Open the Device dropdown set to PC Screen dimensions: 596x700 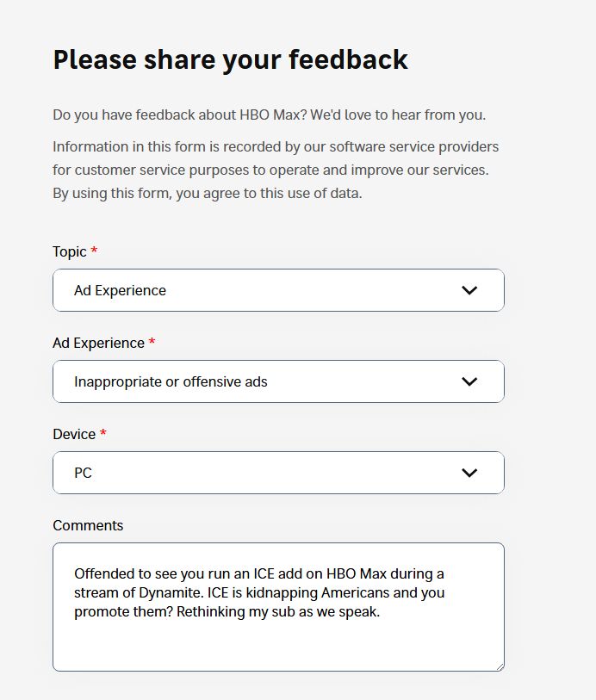(258, 473)
